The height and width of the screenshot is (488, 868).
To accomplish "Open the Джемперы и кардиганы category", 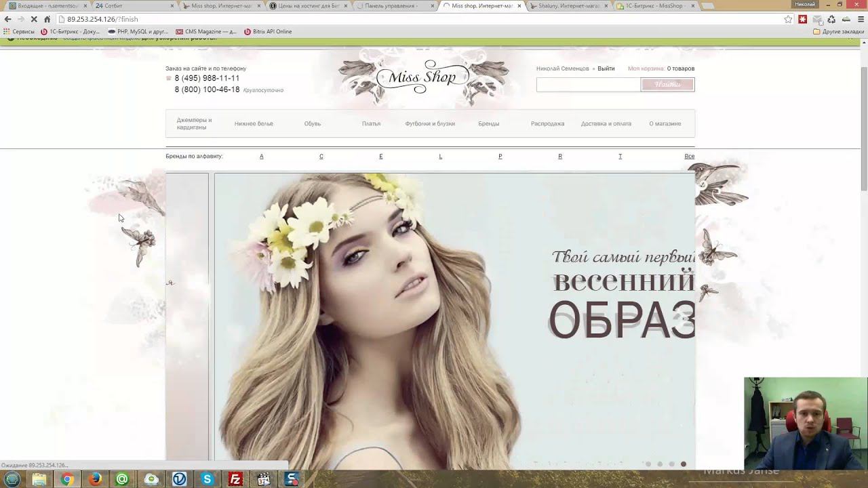I will [x=195, y=124].
